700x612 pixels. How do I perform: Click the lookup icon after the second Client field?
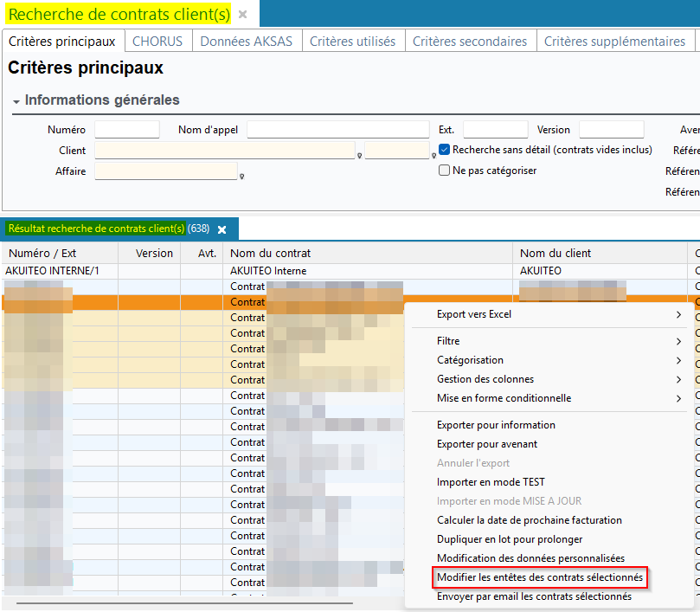433,156
